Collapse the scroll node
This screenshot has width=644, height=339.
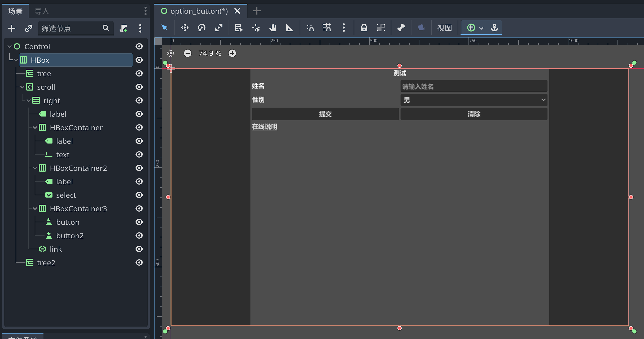(x=22, y=87)
